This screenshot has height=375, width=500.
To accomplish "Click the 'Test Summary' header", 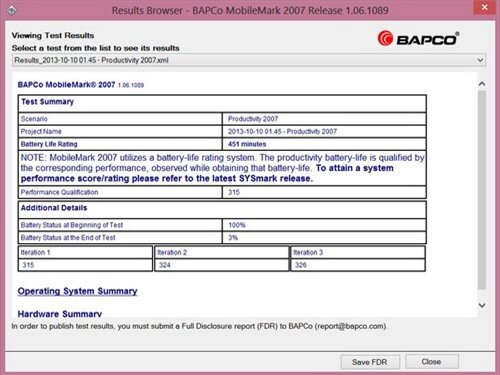I will (x=47, y=102).
